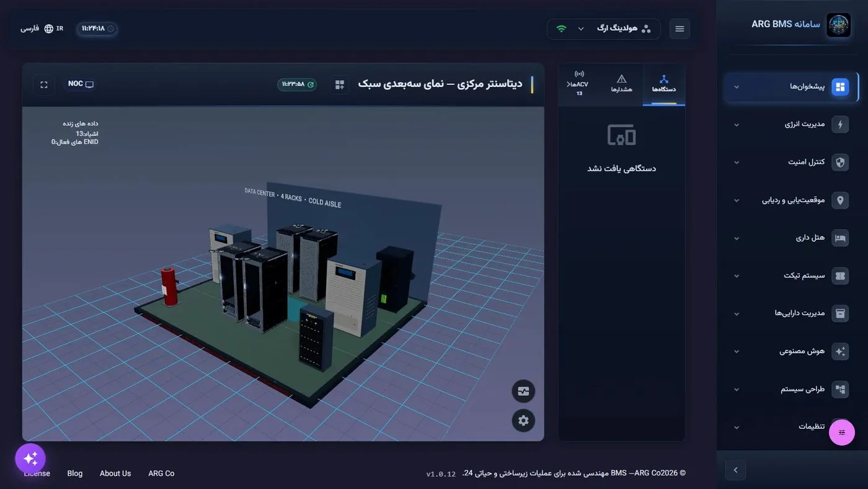Screen dimensions: 868x489
Task: Click the هوش مصنوعی sparkle icon
Action: [x=840, y=351]
